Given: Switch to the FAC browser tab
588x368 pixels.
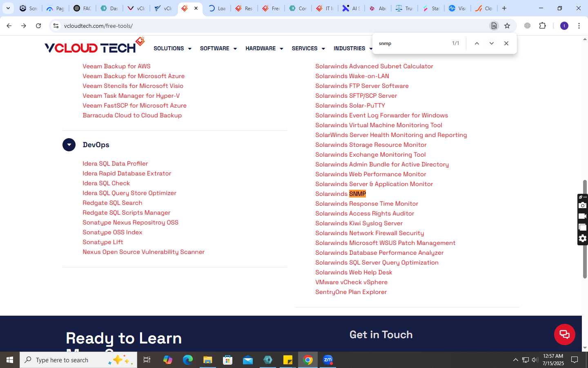Looking at the screenshot, I should coord(82,8).
